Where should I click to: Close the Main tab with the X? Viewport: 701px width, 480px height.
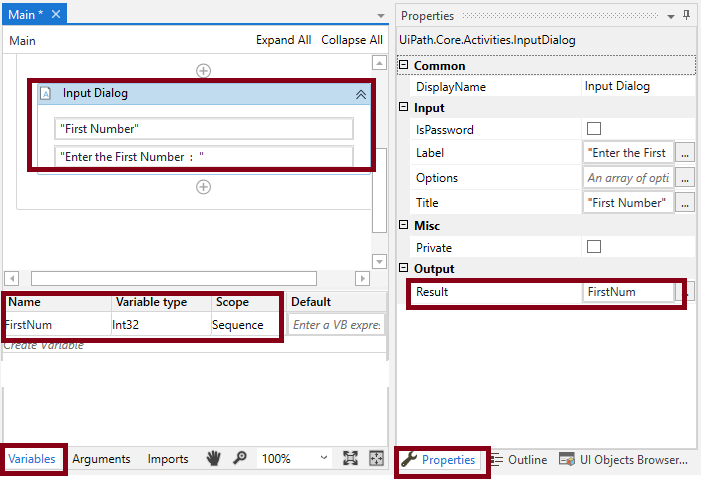click(x=55, y=14)
